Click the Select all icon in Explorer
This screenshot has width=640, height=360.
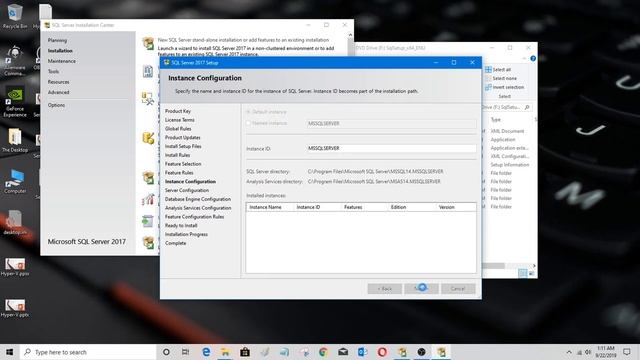(488, 70)
